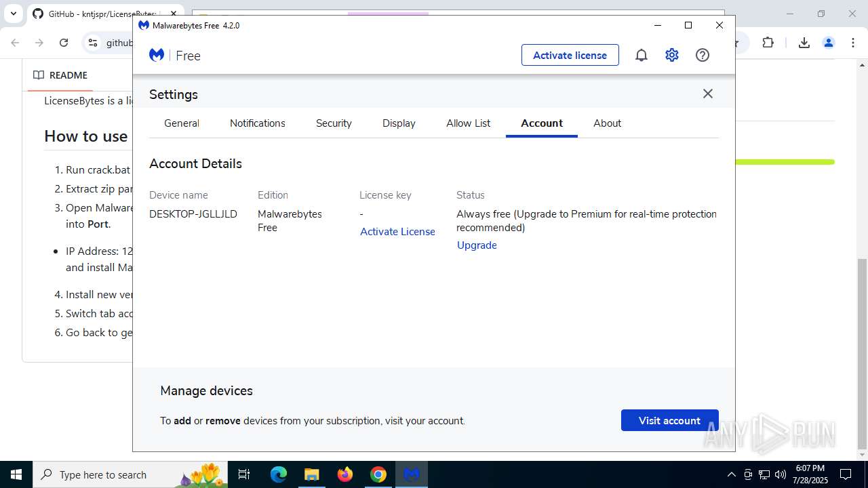
Task: Switch to Chrome on taskbar
Action: (x=378, y=474)
